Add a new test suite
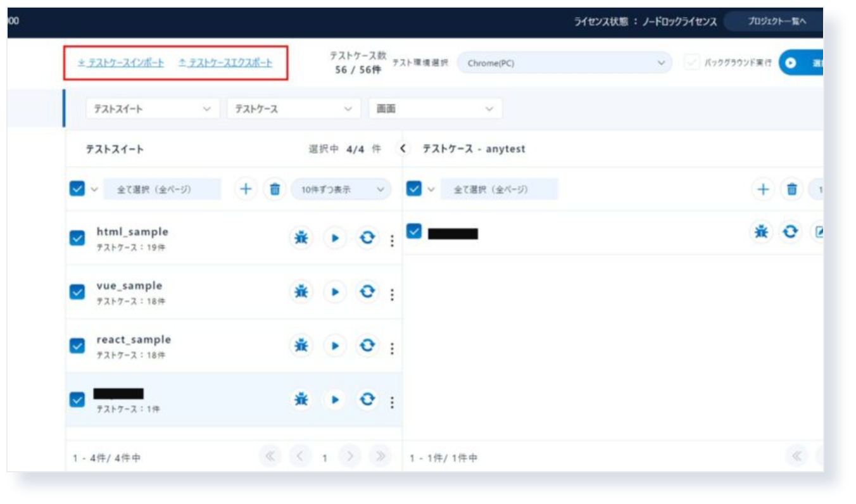This screenshot has width=856, height=504. pyautogui.click(x=246, y=188)
